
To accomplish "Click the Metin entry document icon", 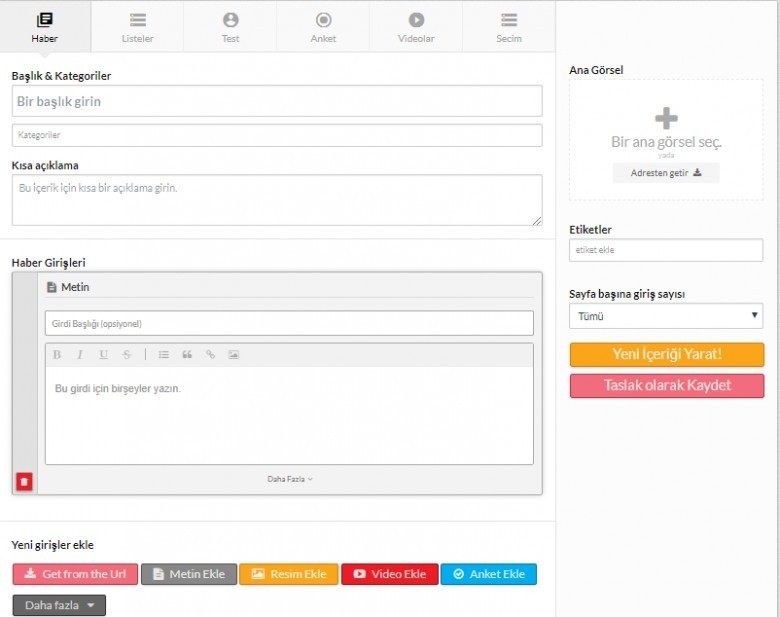I will [51, 287].
